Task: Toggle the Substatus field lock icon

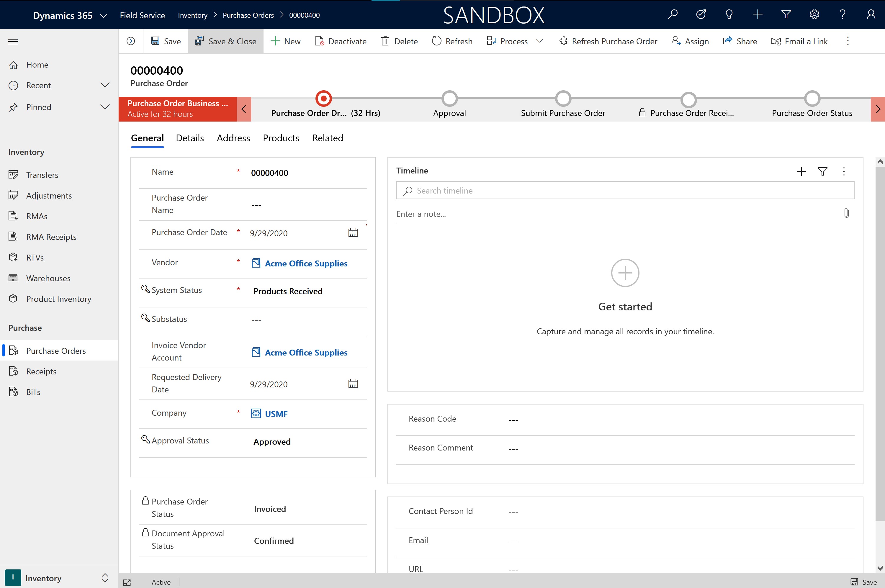Action: click(145, 318)
